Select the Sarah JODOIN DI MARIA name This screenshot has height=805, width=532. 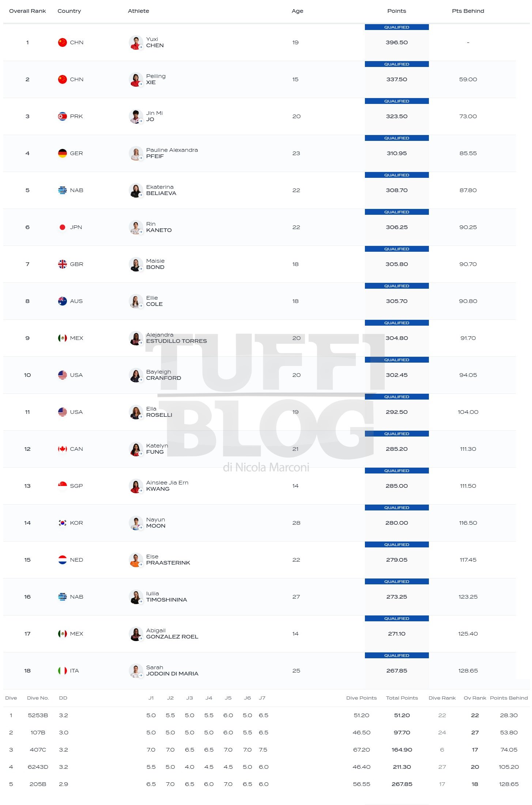(x=172, y=671)
